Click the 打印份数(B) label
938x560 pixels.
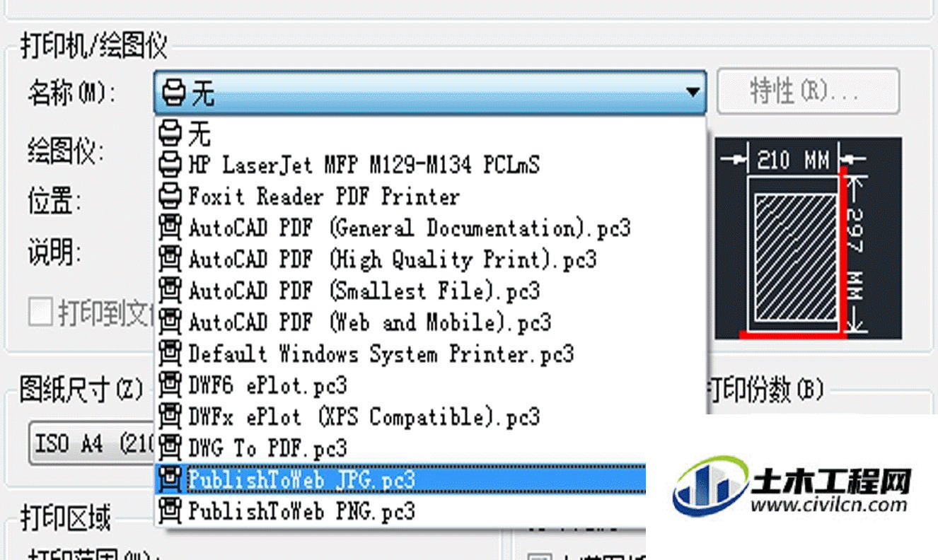point(765,390)
